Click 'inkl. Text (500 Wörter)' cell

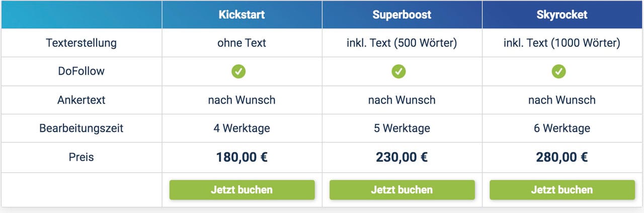click(x=402, y=43)
